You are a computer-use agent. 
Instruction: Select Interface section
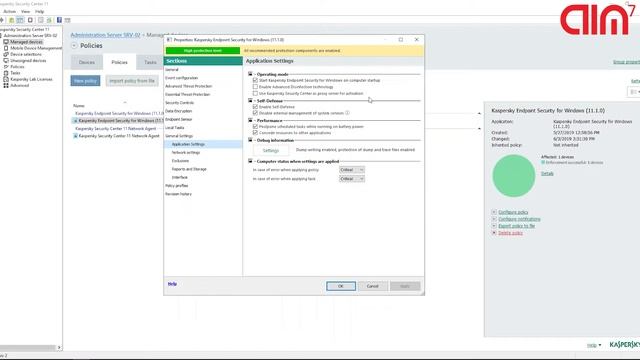click(x=180, y=177)
